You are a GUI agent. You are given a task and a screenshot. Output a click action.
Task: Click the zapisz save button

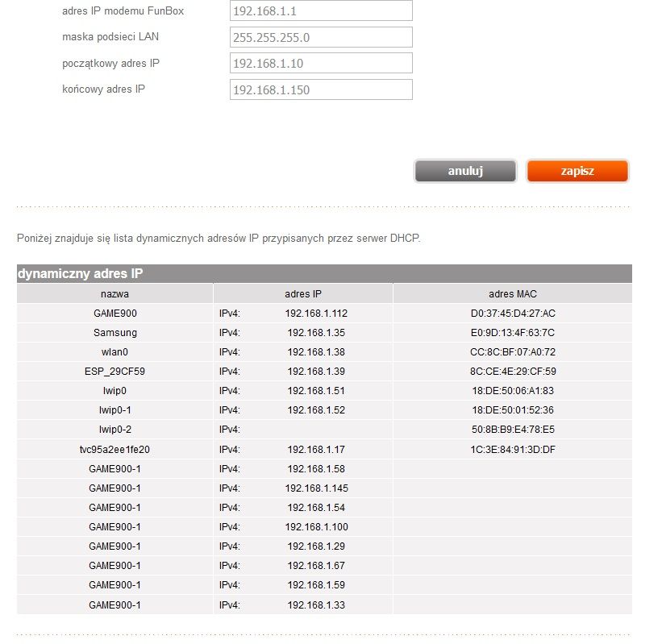[x=577, y=171]
